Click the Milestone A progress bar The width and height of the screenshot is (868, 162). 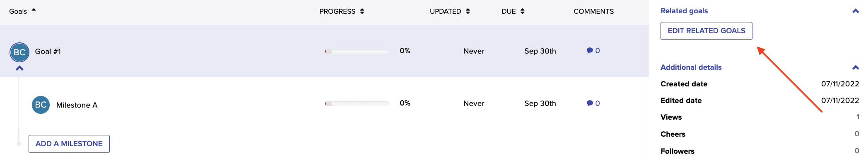click(357, 103)
